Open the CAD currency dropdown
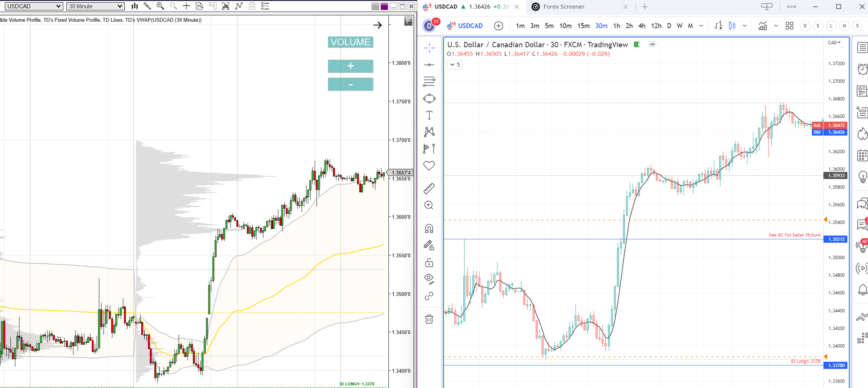The image size is (868, 388). [834, 43]
